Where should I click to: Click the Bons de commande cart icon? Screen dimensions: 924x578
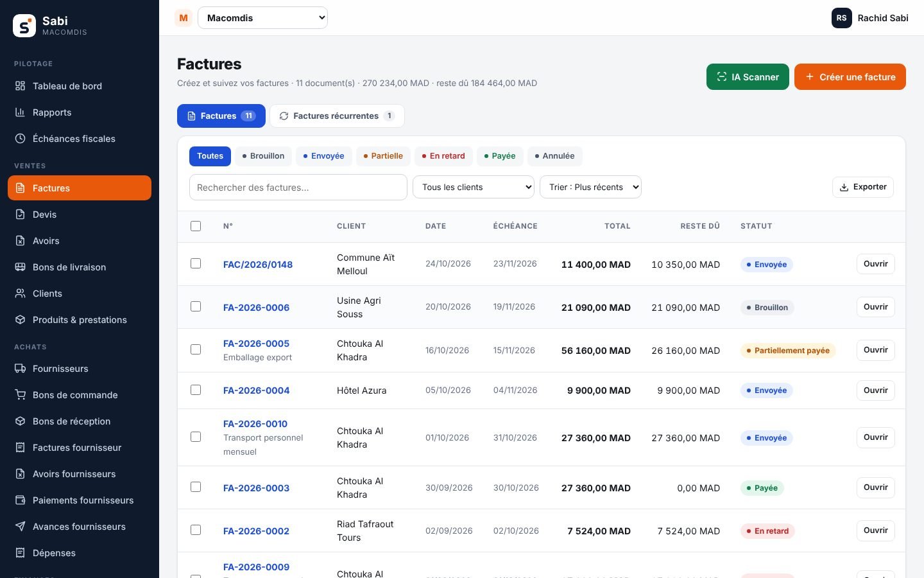[x=20, y=395]
